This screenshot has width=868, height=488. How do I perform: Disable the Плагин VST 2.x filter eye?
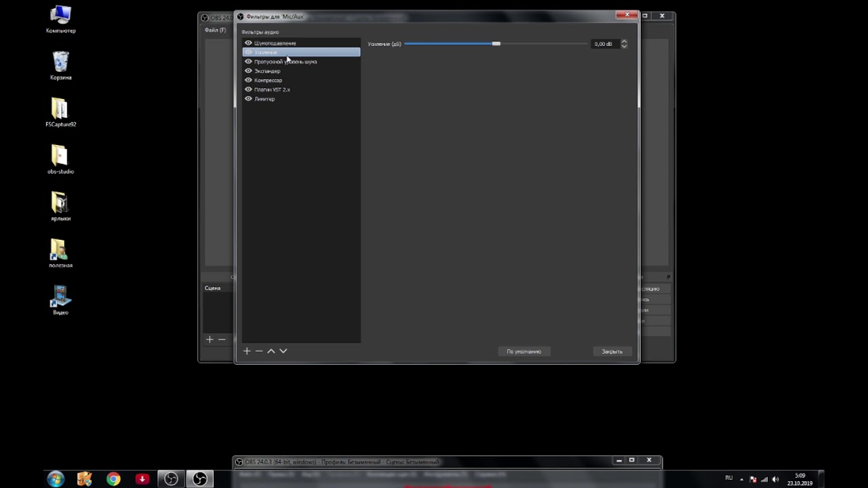(x=248, y=89)
